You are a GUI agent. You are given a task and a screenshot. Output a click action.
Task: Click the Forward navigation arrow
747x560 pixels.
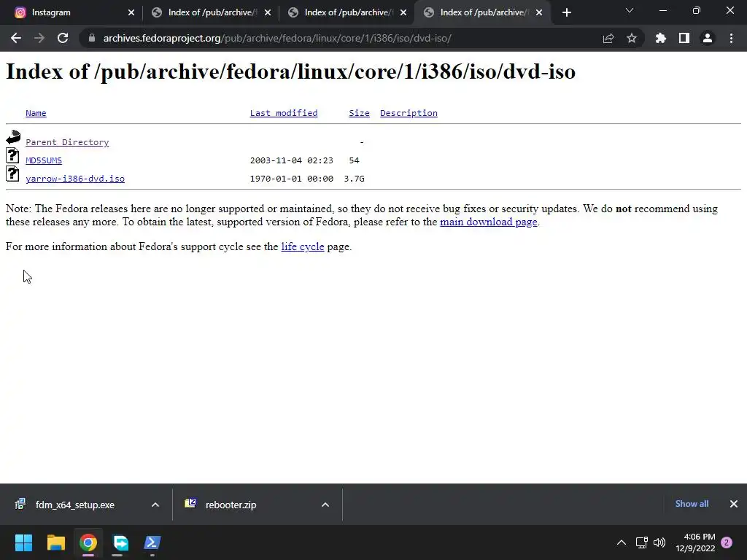[x=39, y=38]
